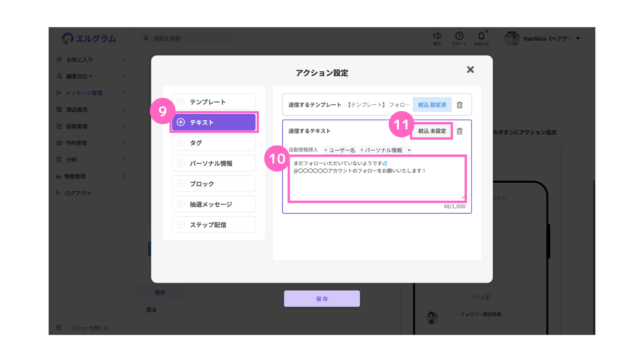Viewport: 644px width, 362px height.
Task: Select ブロック action type
Action: tap(214, 183)
